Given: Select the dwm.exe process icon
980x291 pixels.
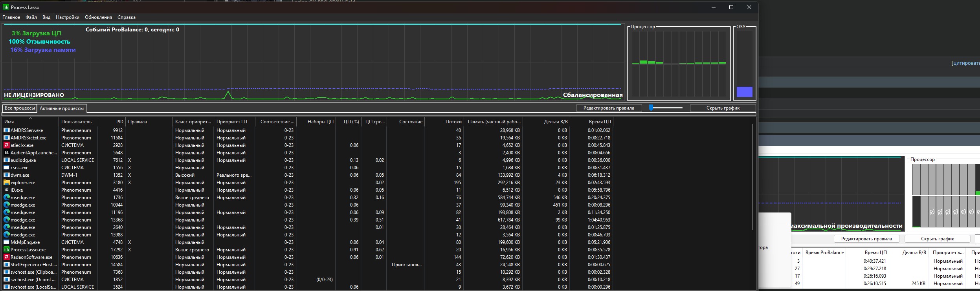Looking at the screenshot, I should (x=6, y=175).
